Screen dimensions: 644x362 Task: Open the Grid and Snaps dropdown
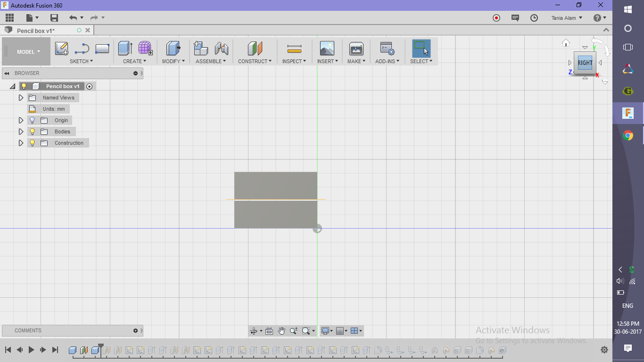[x=341, y=331]
